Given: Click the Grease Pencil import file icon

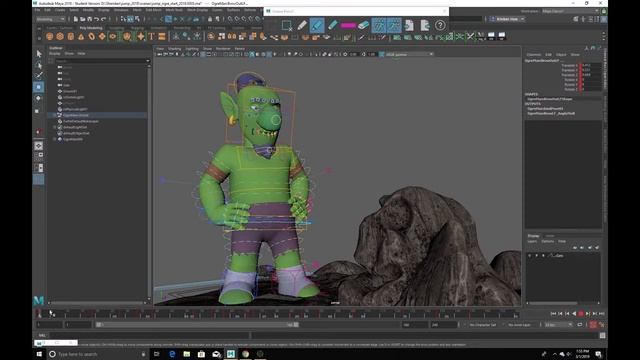Looking at the screenshot, I should pyautogui.click(x=409, y=25).
